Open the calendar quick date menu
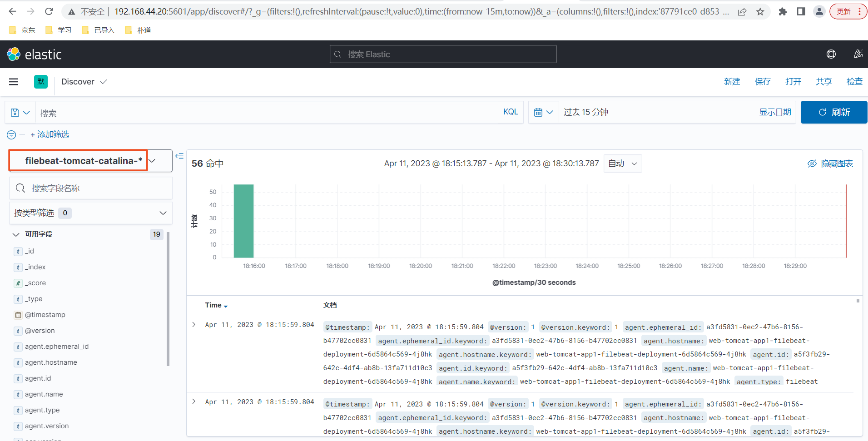This screenshot has width=868, height=441. (543, 113)
